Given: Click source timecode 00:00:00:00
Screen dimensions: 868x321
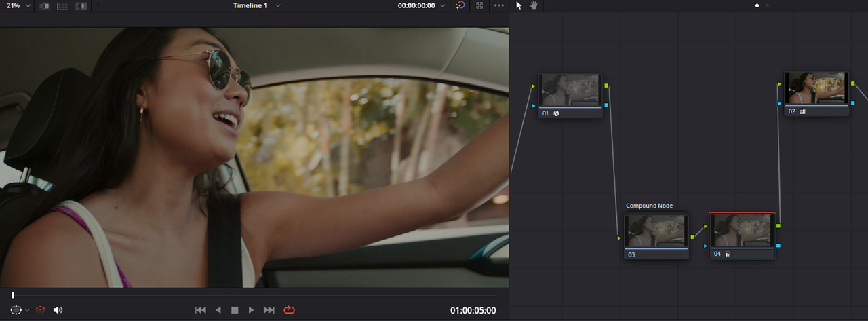Looking at the screenshot, I should [416, 5].
